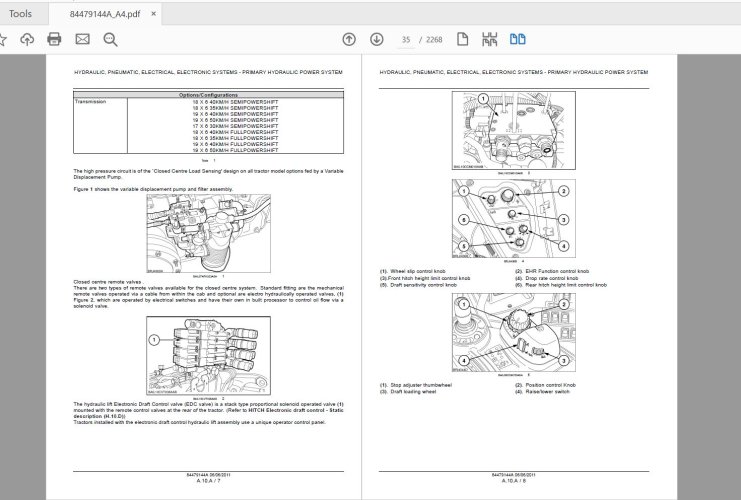The image size is (741, 500).
Task: Click 'Wheel slip control knob' caption
Action: click(x=413, y=271)
